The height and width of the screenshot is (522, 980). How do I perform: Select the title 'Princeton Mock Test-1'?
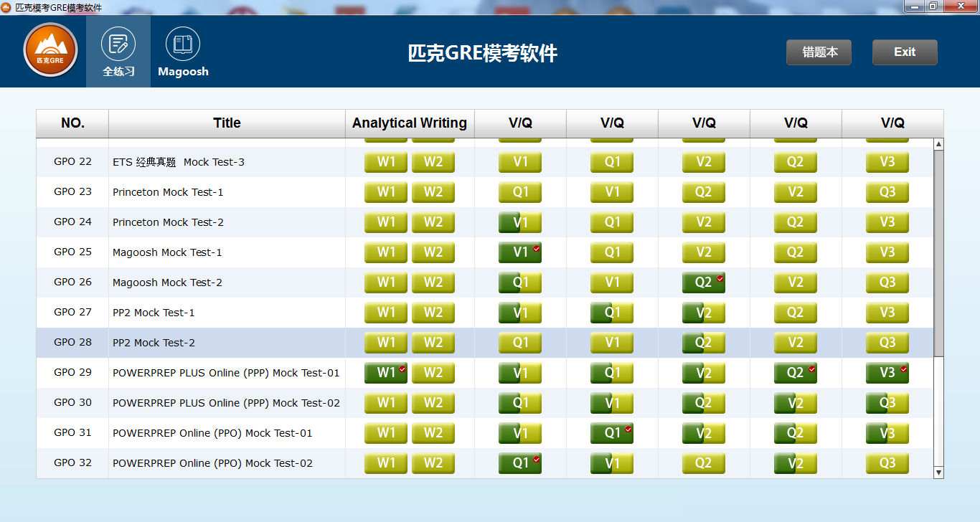pyautogui.click(x=168, y=192)
